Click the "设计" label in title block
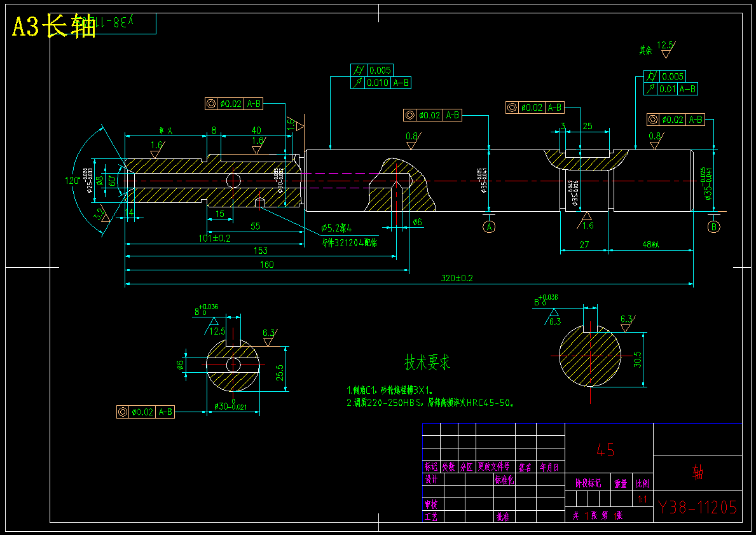756x535 pixels. pos(431,479)
